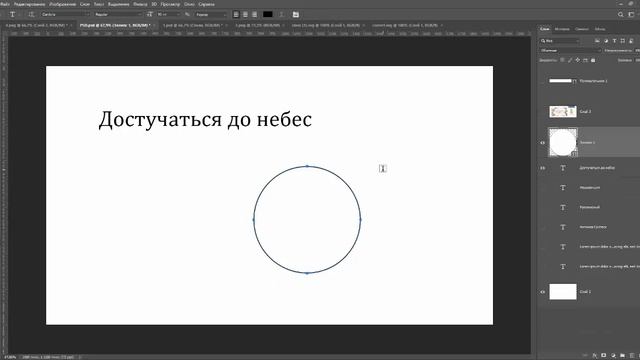Filter layers by smart objects icon

tap(631, 41)
